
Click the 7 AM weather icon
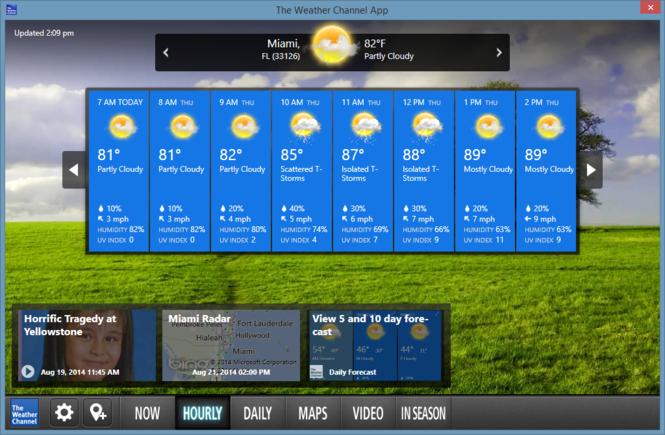pyautogui.click(x=123, y=126)
